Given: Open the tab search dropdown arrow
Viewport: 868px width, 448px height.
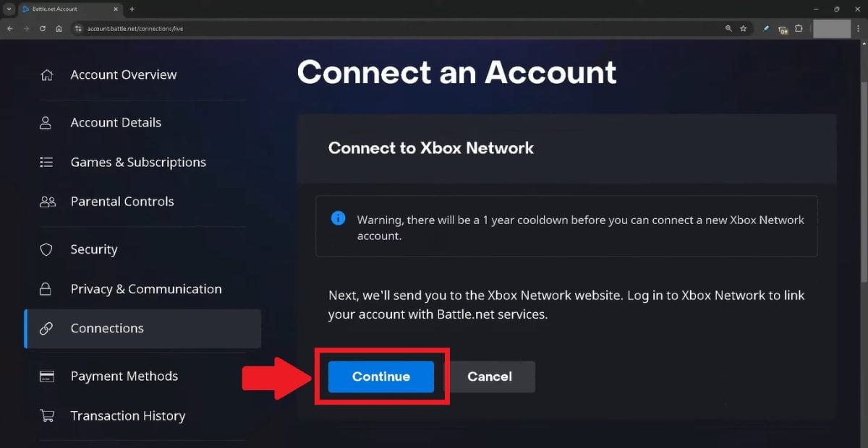Looking at the screenshot, I should pos(9,9).
